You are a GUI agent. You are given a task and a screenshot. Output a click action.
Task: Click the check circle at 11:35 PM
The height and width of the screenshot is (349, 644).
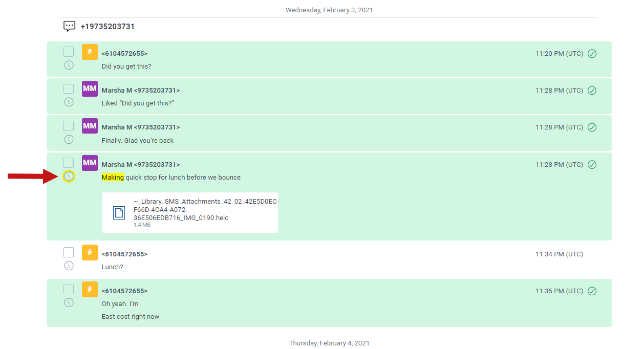click(592, 291)
